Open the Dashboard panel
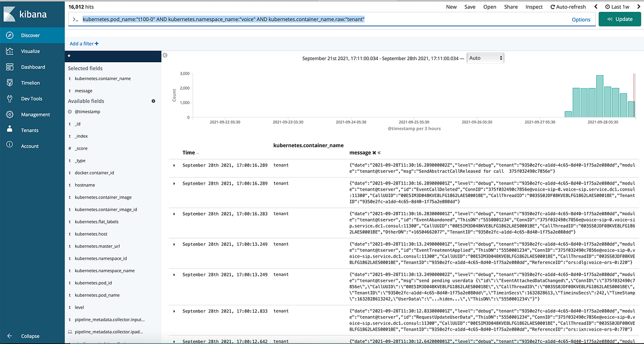The width and height of the screenshot is (644, 344). pyautogui.click(x=32, y=67)
